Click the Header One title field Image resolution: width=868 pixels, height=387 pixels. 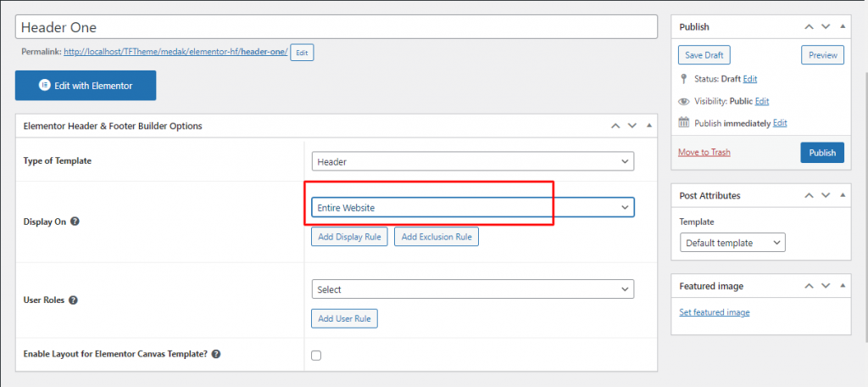pos(336,27)
